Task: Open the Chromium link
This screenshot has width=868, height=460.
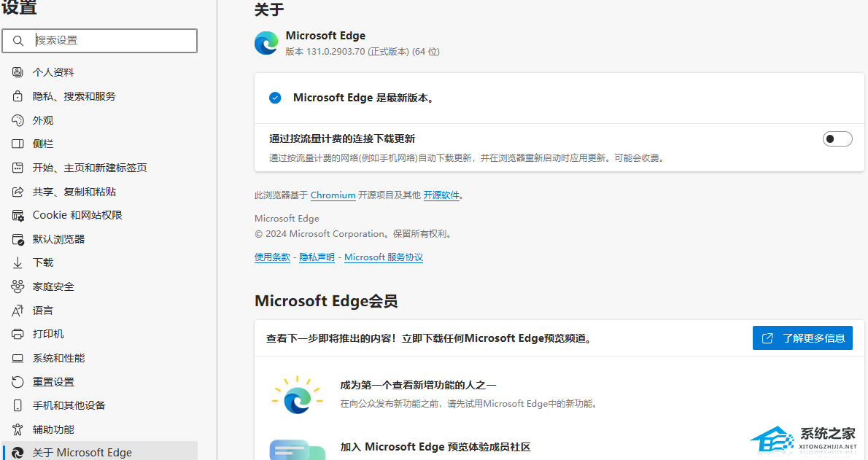Action: [x=333, y=195]
